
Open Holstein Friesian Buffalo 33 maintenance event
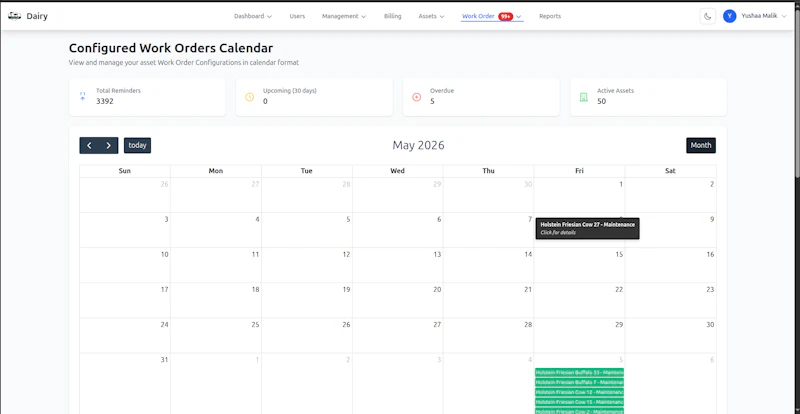point(579,373)
